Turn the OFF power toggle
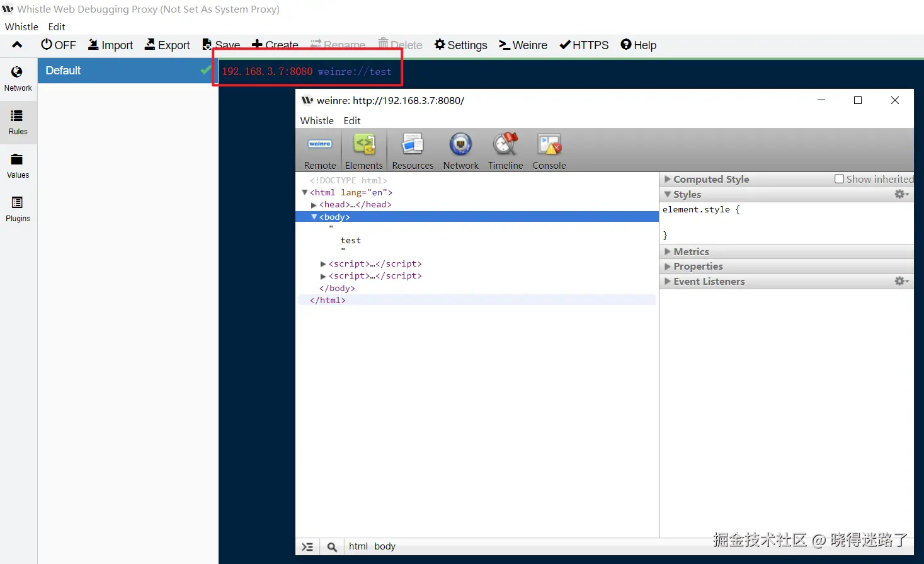This screenshot has width=924, height=564. [x=59, y=45]
